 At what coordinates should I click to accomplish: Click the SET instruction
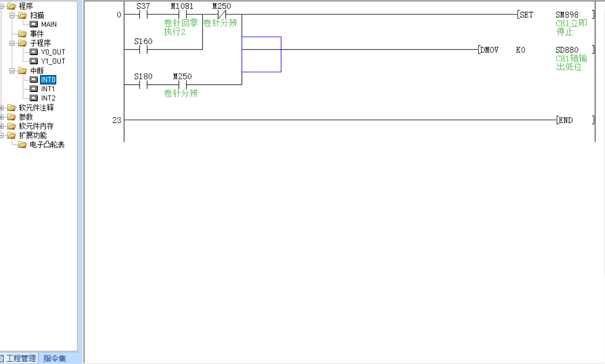pyautogui.click(x=526, y=15)
